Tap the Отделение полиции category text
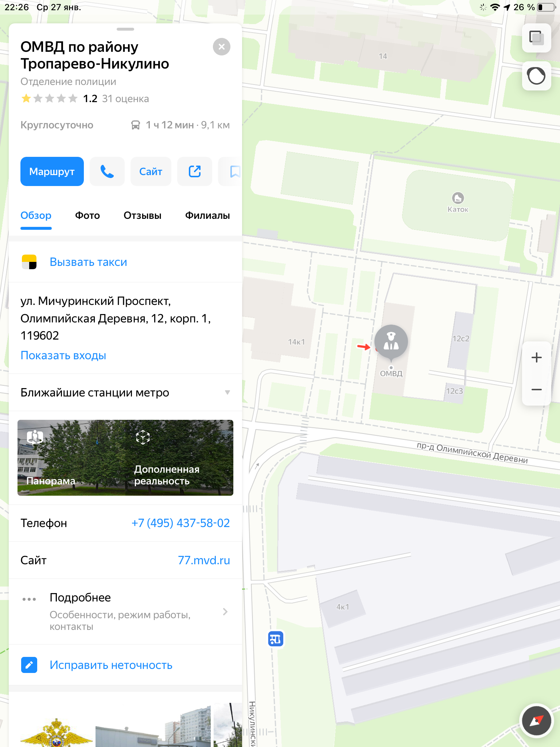This screenshot has height=747, width=560. coord(69,82)
